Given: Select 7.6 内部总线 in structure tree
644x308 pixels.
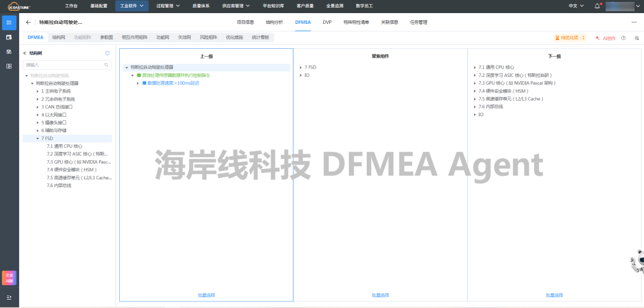Looking at the screenshot, I should 58,185.
